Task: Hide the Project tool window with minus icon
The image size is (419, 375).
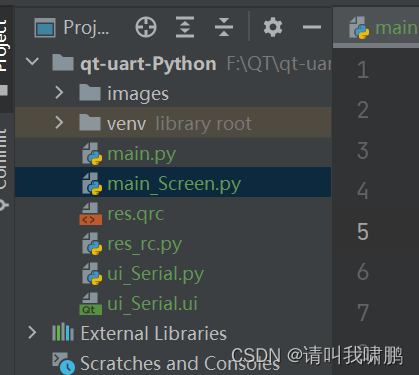Action: pos(312,27)
